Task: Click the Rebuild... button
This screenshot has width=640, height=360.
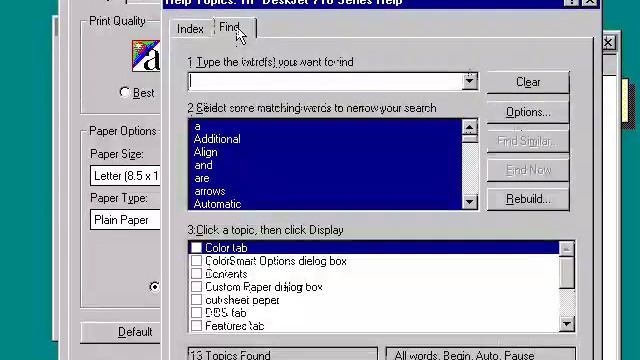Action: pos(528,199)
